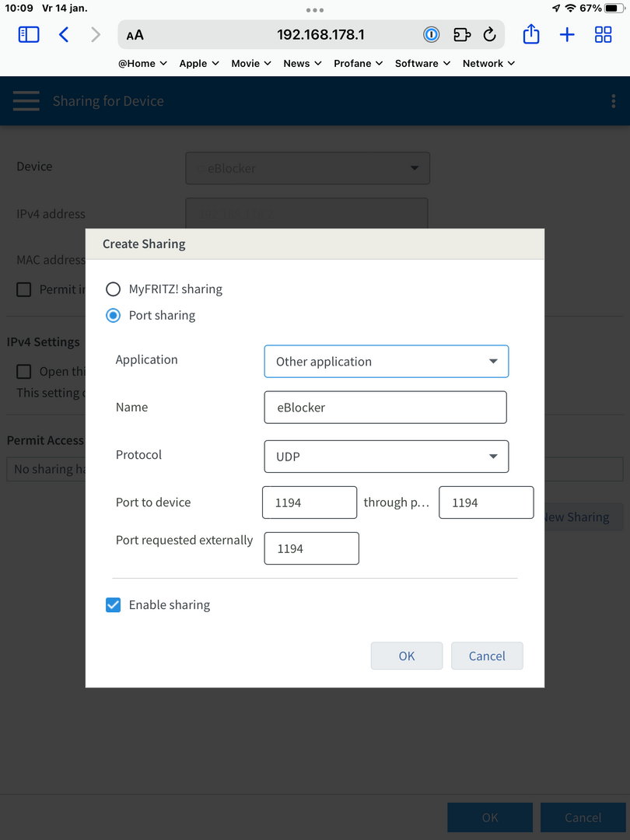Tap the 10:09 clock in status bar

pyautogui.click(x=19, y=8)
